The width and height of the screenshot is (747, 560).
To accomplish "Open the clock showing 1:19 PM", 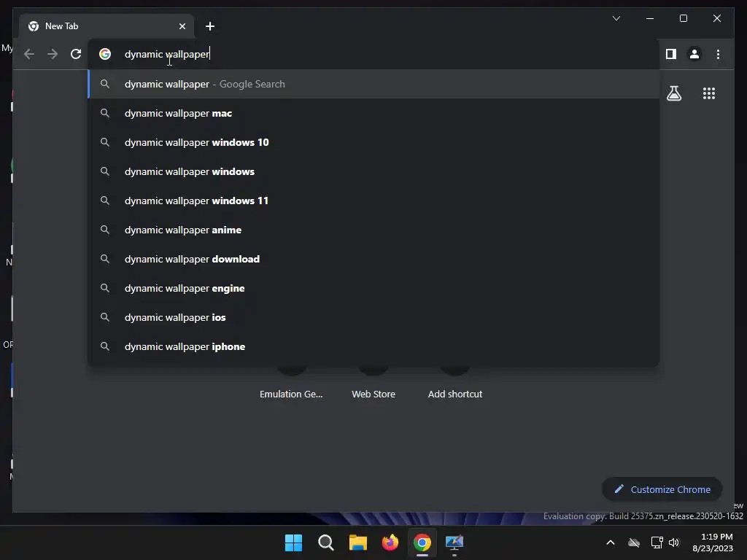I will tap(713, 542).
